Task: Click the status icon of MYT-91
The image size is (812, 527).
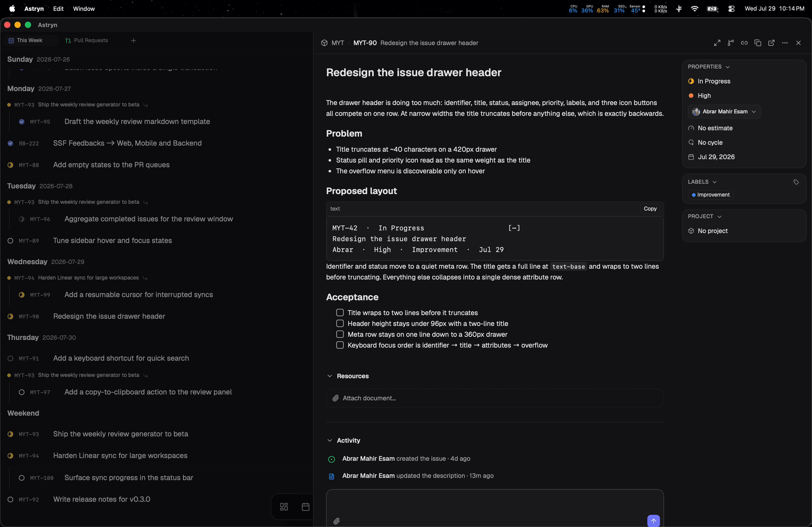Action: 11,358
